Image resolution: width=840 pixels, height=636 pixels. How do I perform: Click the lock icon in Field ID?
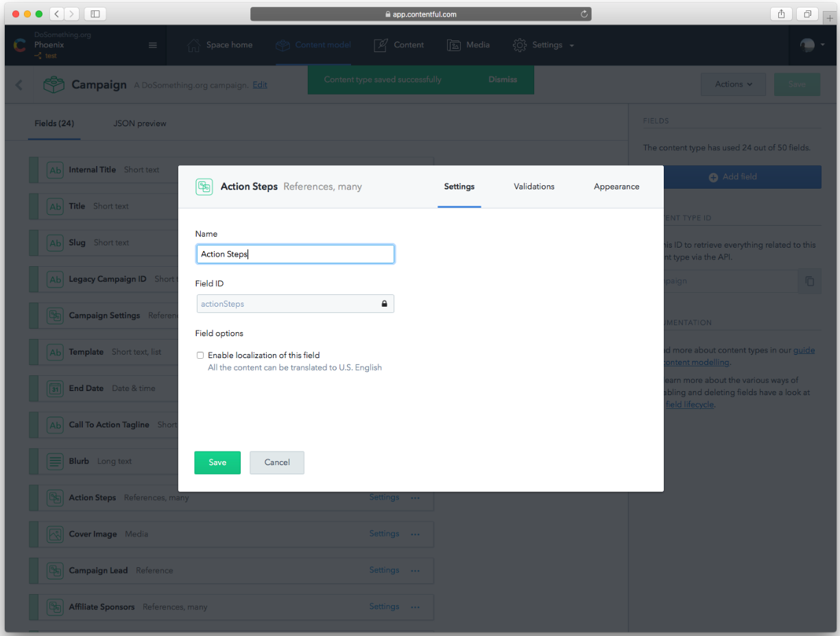pos(384,303)
